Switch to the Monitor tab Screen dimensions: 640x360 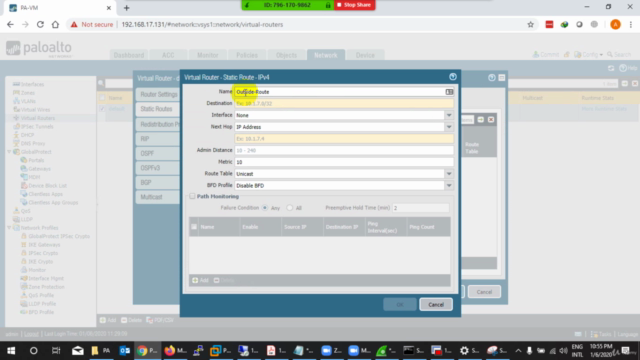pos(207,55)
